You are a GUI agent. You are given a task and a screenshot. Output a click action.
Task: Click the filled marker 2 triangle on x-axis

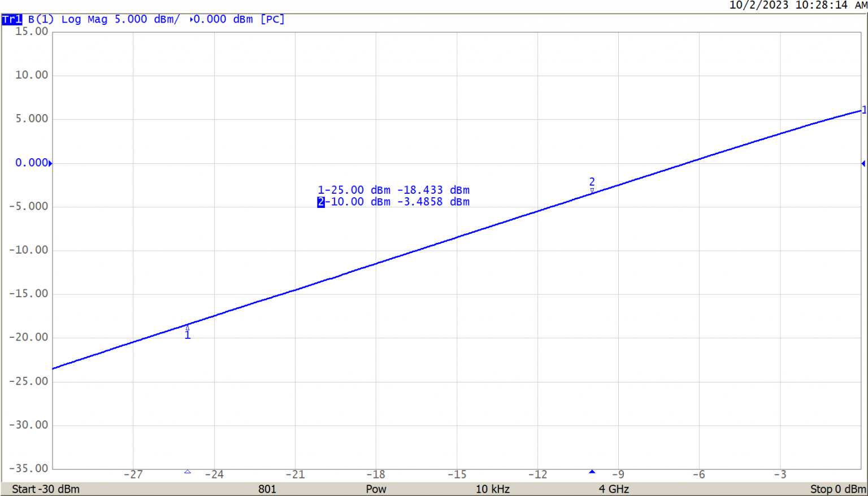tap(592, 472)
